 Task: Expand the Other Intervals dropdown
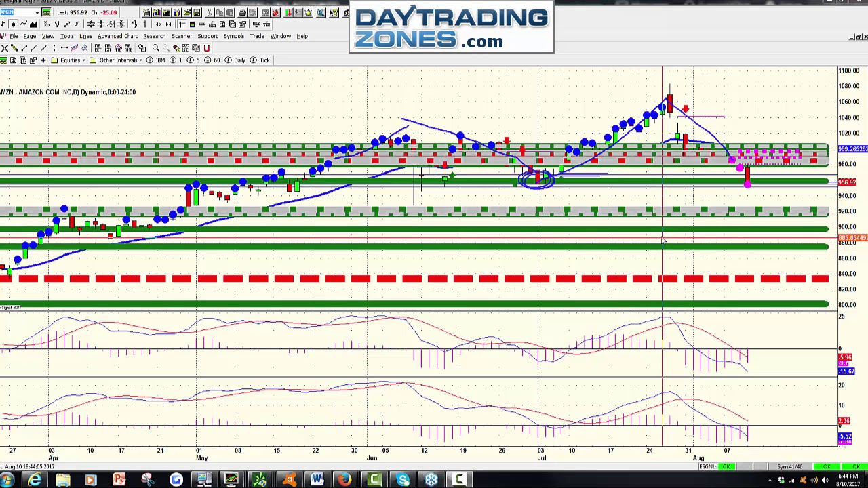(x=141, y=60)
